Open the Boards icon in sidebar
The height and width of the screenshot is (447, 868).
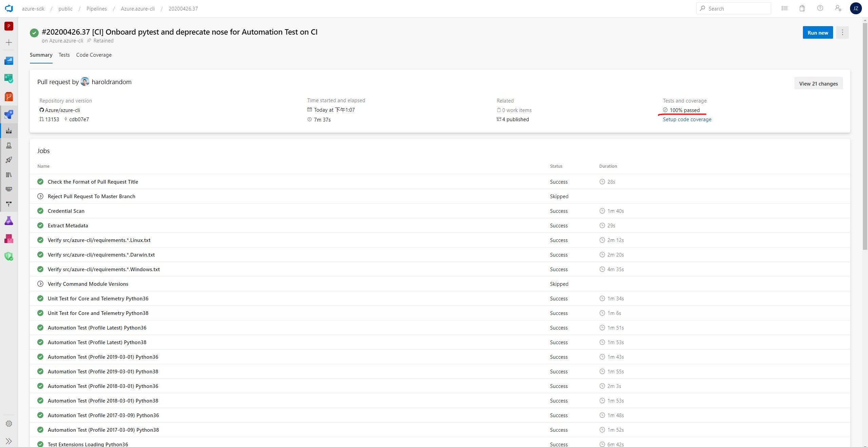[9, 78]
